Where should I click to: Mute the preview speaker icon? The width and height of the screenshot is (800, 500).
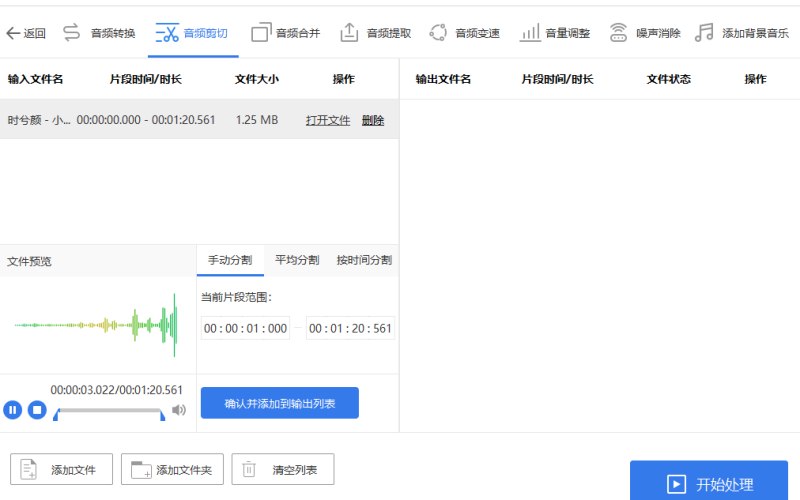179,410
